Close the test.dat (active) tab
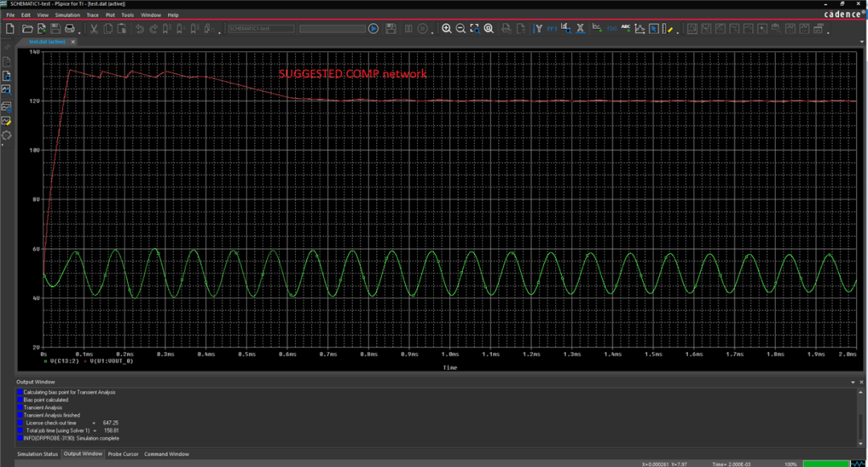Image resolution: width=868 pixels, height=467 pixels. [x=73, y=42]
